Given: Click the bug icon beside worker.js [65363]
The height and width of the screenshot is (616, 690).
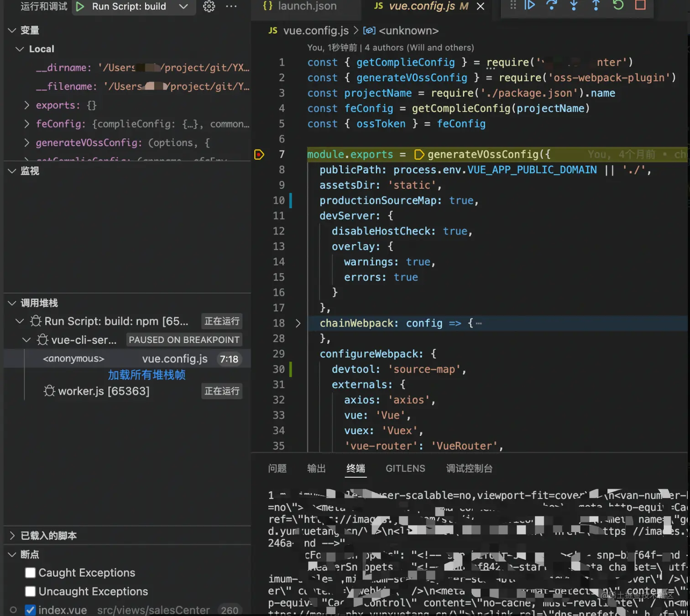Looking at the screenshot, I should pyautogui.click(x=49, y=391).
